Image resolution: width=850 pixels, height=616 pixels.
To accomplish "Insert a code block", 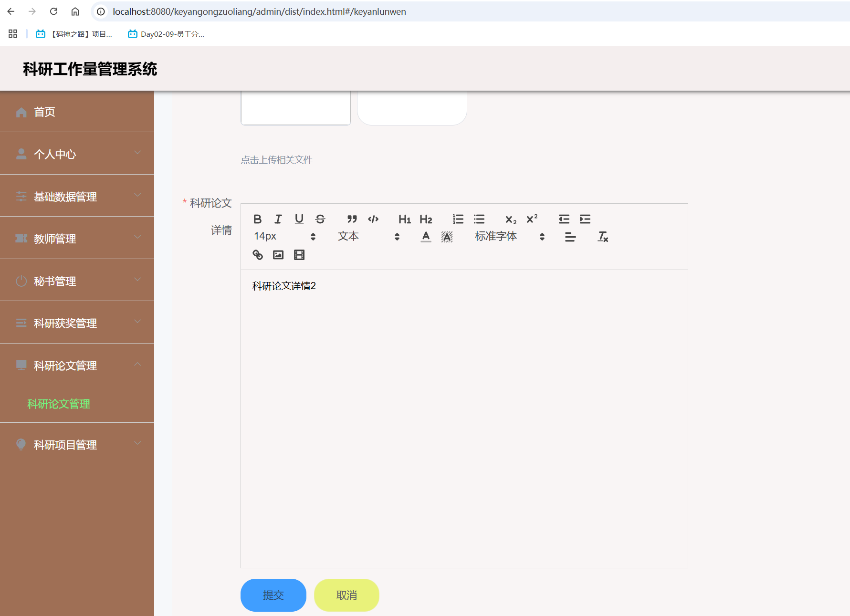I will point(374,219).
